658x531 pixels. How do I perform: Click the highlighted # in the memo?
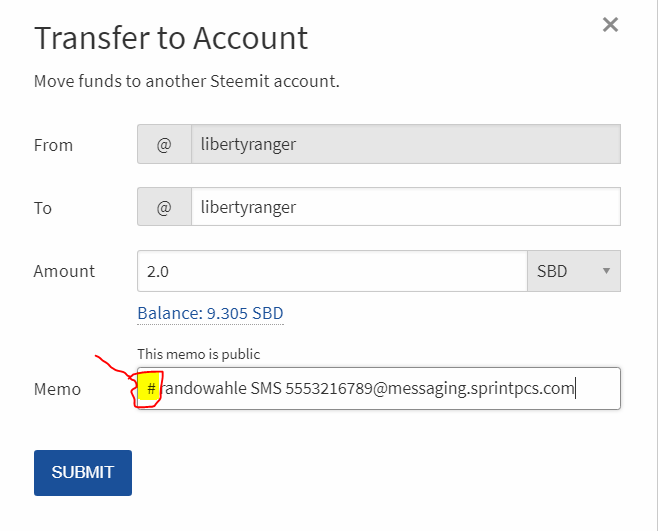(x=150, y=388)
